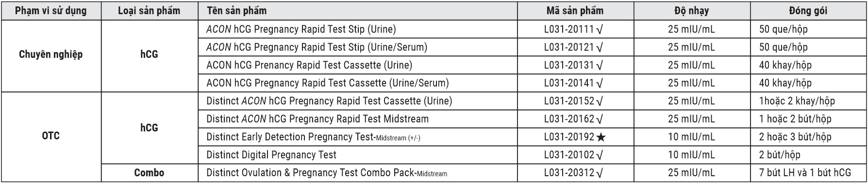Click the 'Phạm vi sử dụng' column header
Screen dimensions: 868x183
51,11
